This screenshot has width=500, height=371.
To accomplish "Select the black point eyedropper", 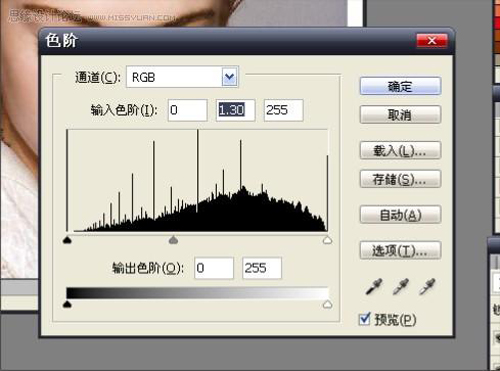I will pos(374,287).
